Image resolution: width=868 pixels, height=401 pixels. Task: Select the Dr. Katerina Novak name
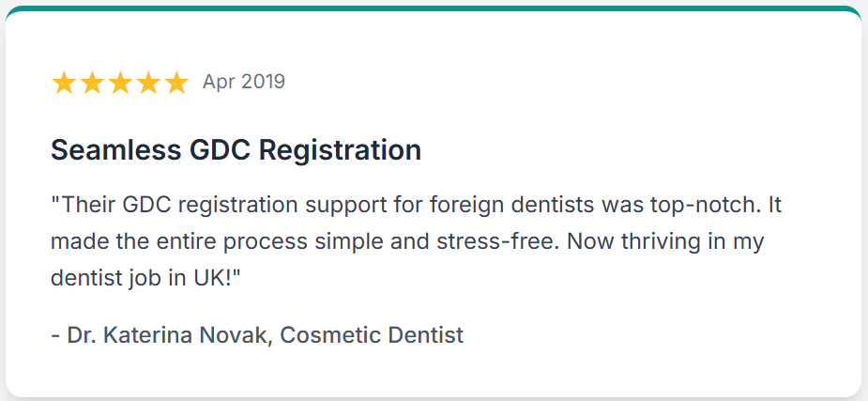[x=170, y=335]
